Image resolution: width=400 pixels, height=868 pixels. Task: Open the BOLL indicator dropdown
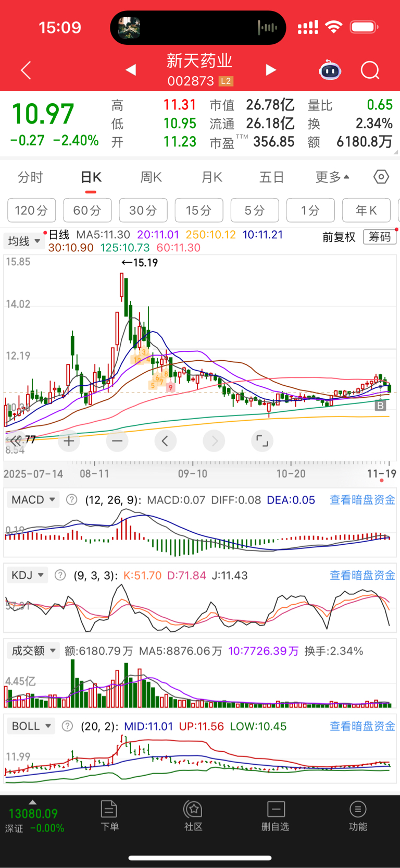coord(31,726)
